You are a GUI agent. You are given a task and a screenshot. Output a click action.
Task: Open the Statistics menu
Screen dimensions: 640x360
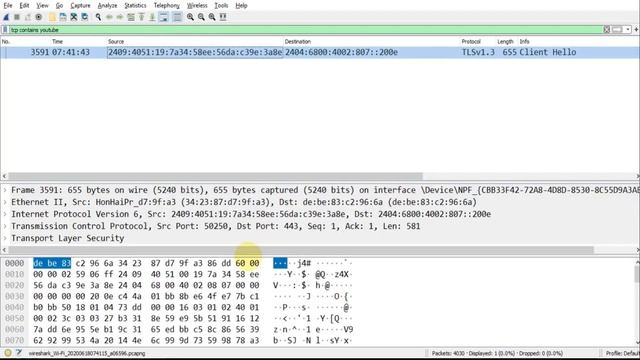pyautogui.click(x=136, y=5)
